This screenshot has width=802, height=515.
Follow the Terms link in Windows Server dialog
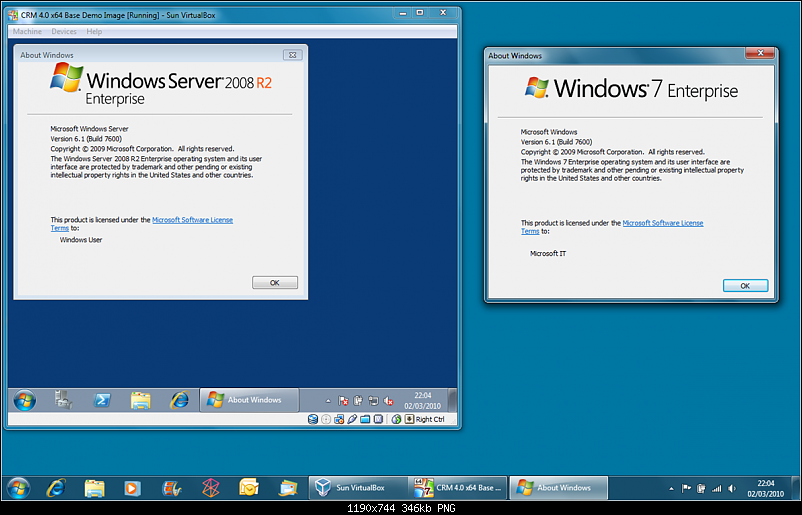59,228
